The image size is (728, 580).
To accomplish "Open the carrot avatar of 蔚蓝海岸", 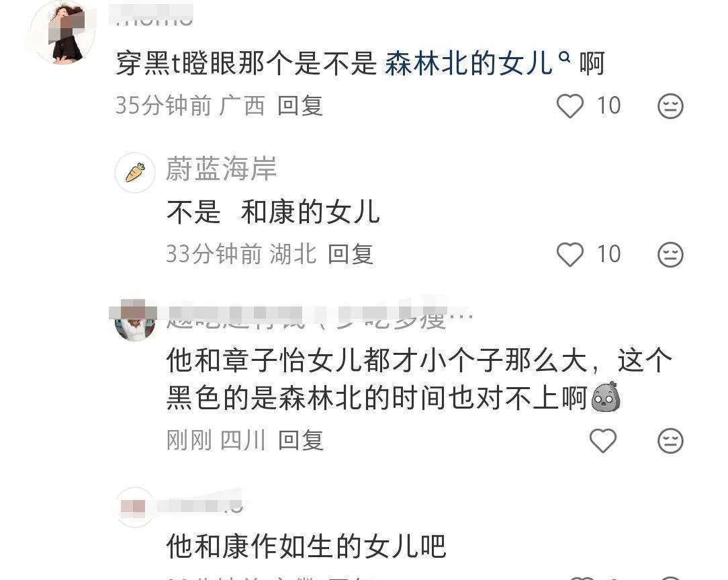I will pyautogui.click(x=135, y=173).
